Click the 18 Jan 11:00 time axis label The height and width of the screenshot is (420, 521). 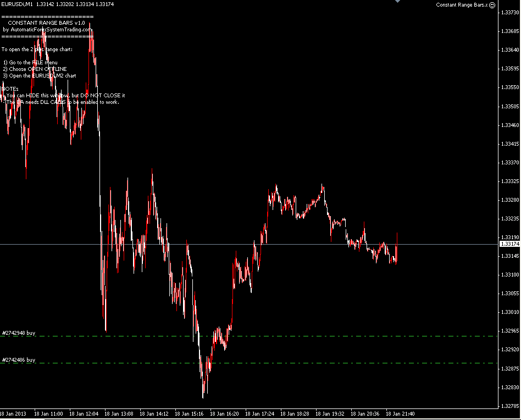click(48, 414)
